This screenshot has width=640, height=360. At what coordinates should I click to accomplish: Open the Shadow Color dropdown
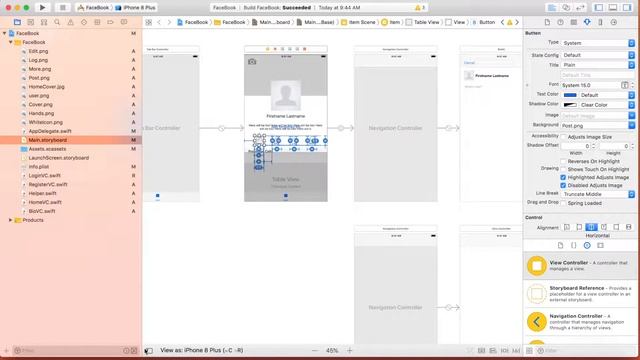click(607, 105)
